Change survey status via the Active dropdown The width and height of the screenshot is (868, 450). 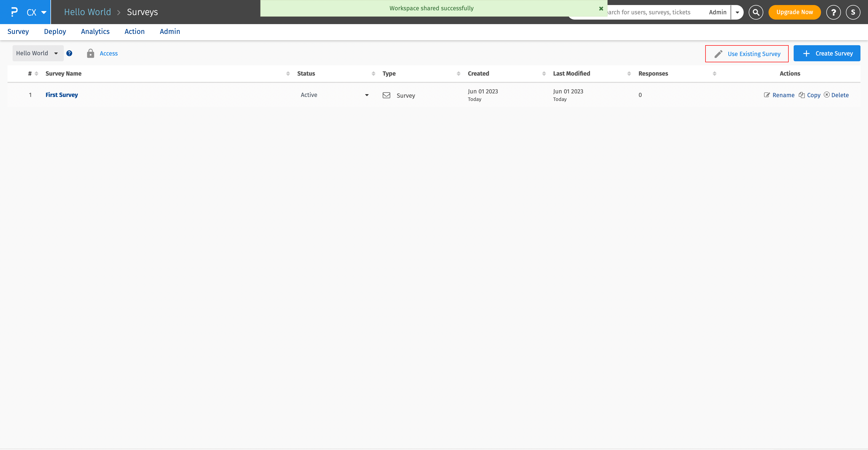[x=367, y=95]
